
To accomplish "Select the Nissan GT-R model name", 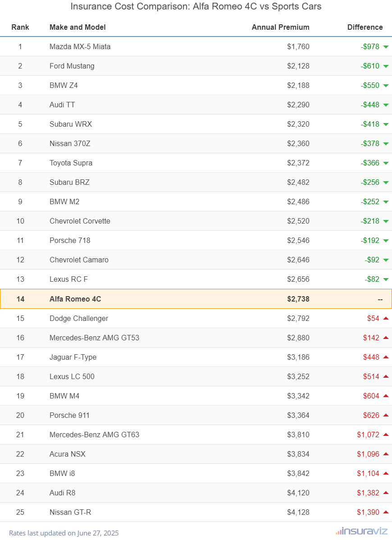I will [70, 512].
